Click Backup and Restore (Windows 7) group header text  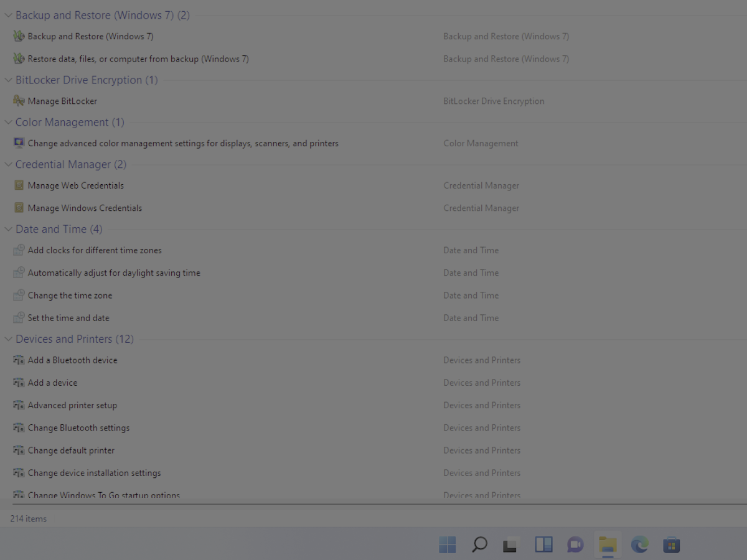pyautogui.click(x=103, y=15)
